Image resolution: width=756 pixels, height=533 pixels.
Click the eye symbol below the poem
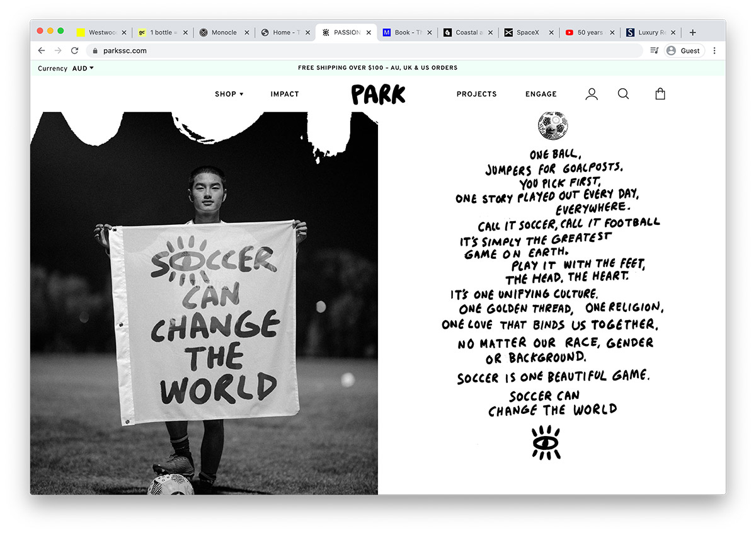click(x=546, y=442)
